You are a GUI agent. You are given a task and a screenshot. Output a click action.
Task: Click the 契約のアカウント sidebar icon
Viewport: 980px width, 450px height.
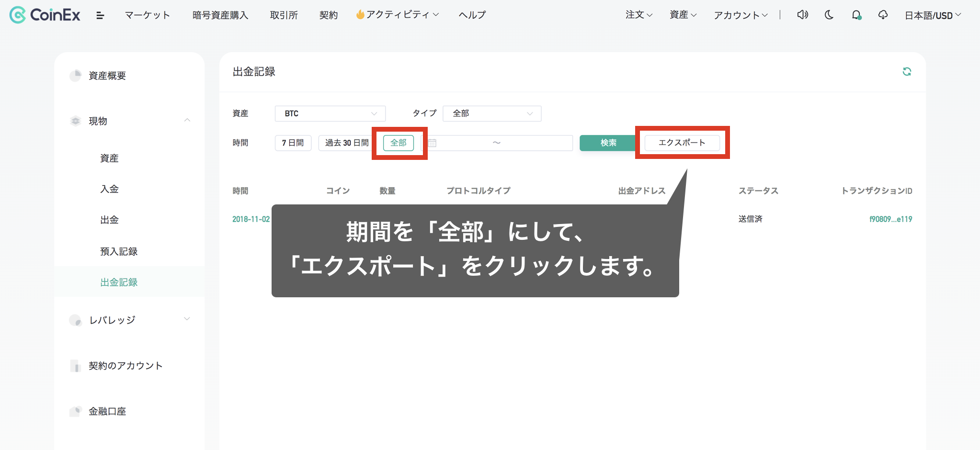(x=75, y=366)
